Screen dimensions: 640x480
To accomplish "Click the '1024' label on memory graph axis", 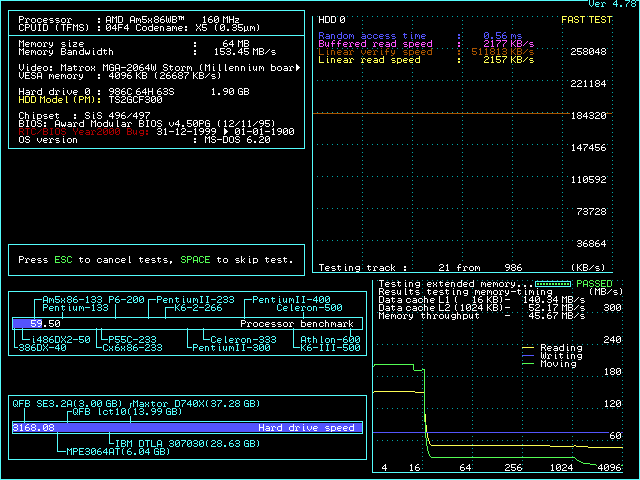I will coord(561,468).
